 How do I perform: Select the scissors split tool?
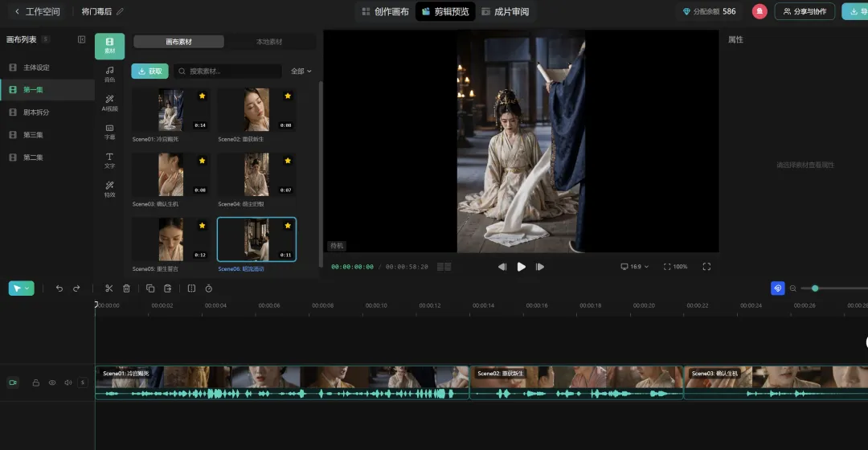[109, 288]
